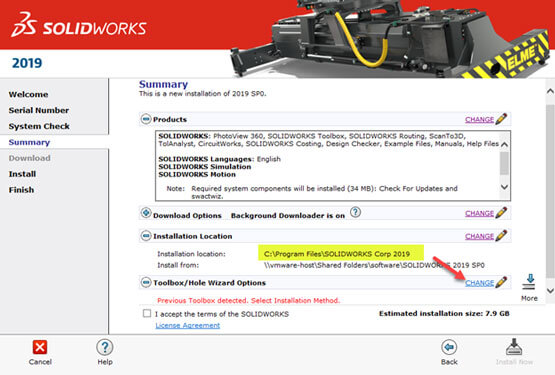555x375 pixels.
Task: Click 'Background Downloader is on' text
Action: [x=288, y=215]
